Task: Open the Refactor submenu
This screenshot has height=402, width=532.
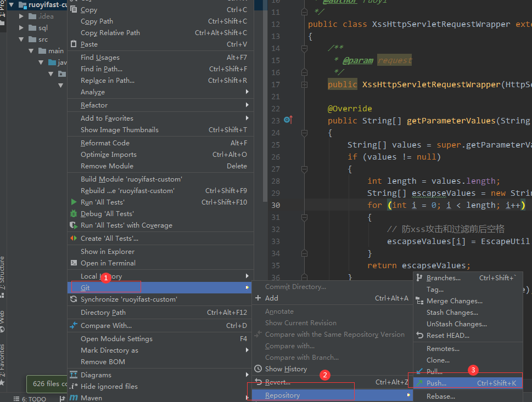Action: coord(160,105)
